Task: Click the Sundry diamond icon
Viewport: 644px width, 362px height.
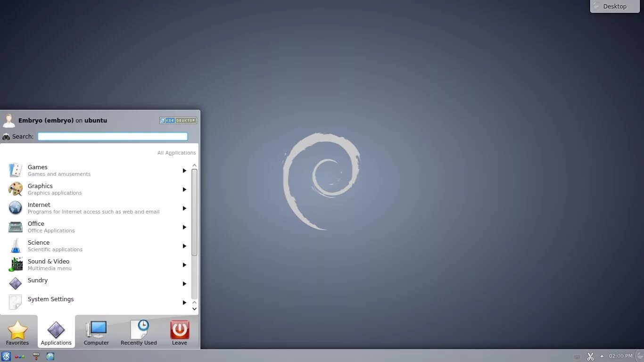Action: (15, 283)
